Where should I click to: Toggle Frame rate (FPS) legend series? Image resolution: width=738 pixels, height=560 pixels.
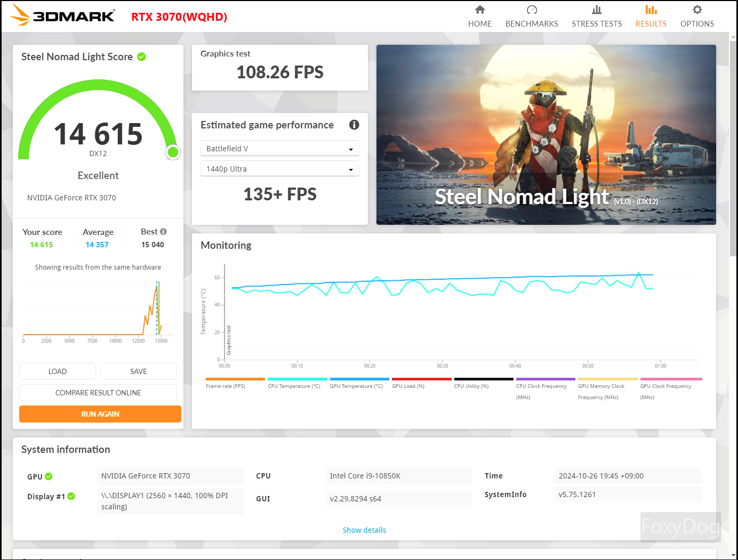tap(235, 384)
